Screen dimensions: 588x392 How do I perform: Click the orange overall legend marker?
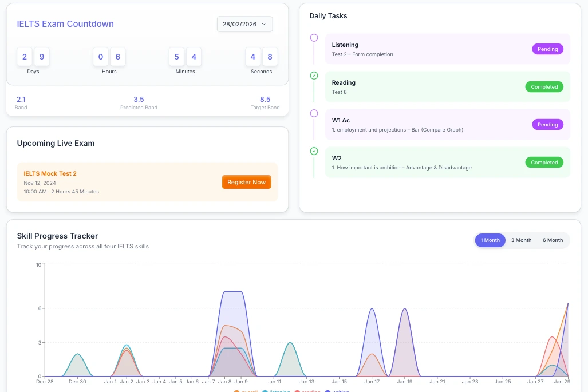[x=236, y=391]
